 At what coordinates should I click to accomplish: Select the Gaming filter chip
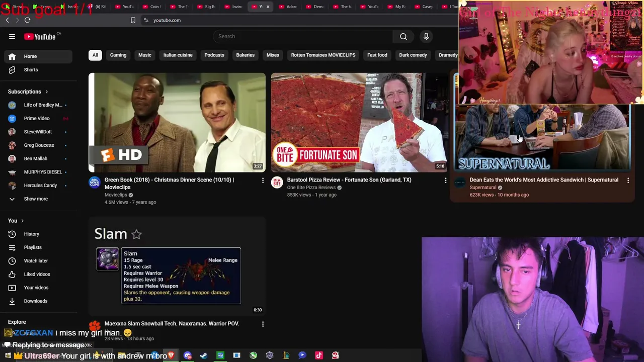[x=118, y=55]
